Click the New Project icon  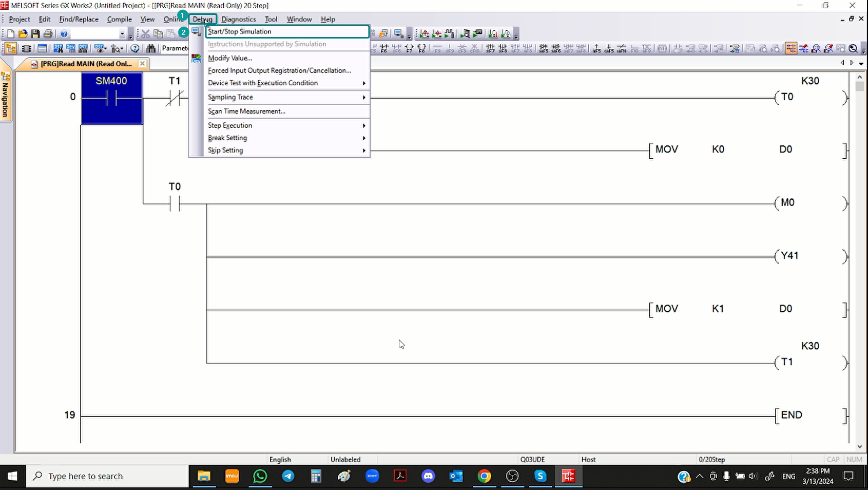pos(10,34)
